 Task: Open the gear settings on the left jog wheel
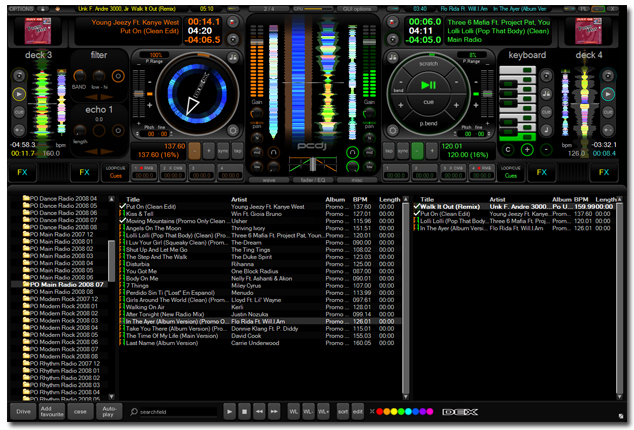click(x=232, y=131)
